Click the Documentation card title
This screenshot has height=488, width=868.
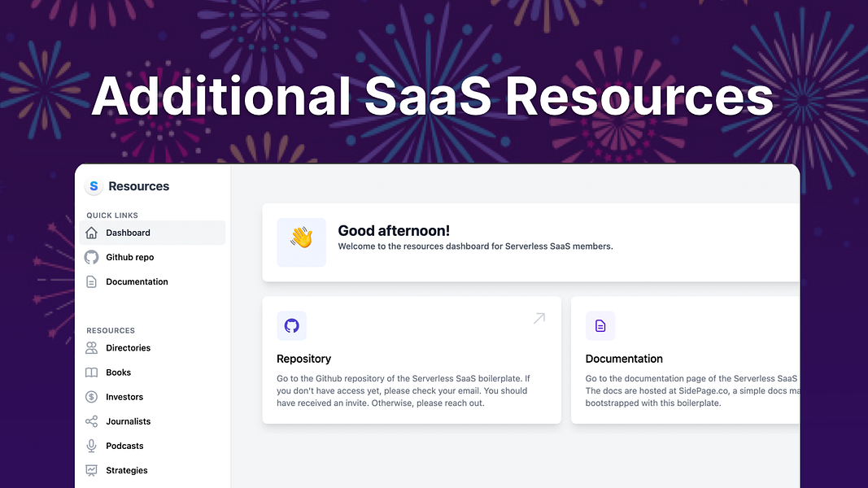(624, 359)
